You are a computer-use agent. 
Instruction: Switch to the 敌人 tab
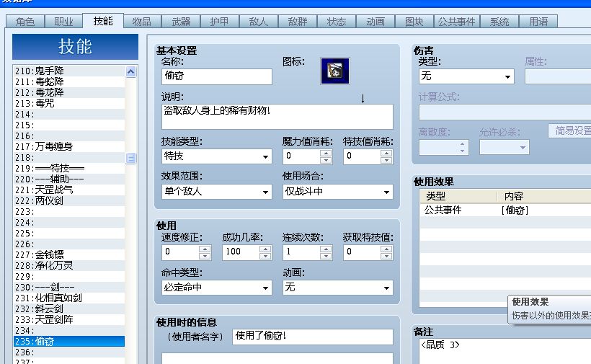pyautogui.click(x=259, y=22)
